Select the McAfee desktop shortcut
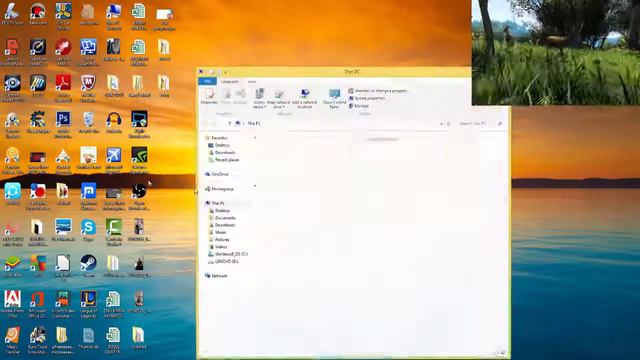Viewport: 640px width, 360px height. (x=88, y=88)
